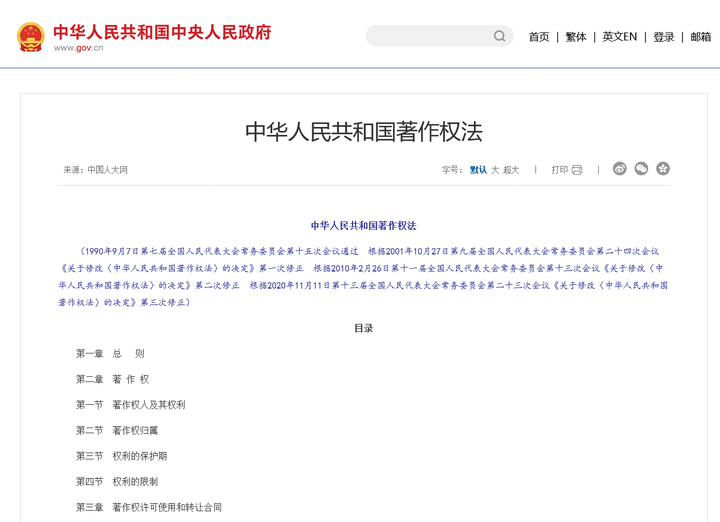This screenshot has height=522, width=720.
Task: Open 登录 login link
Action: click(664, 37)
